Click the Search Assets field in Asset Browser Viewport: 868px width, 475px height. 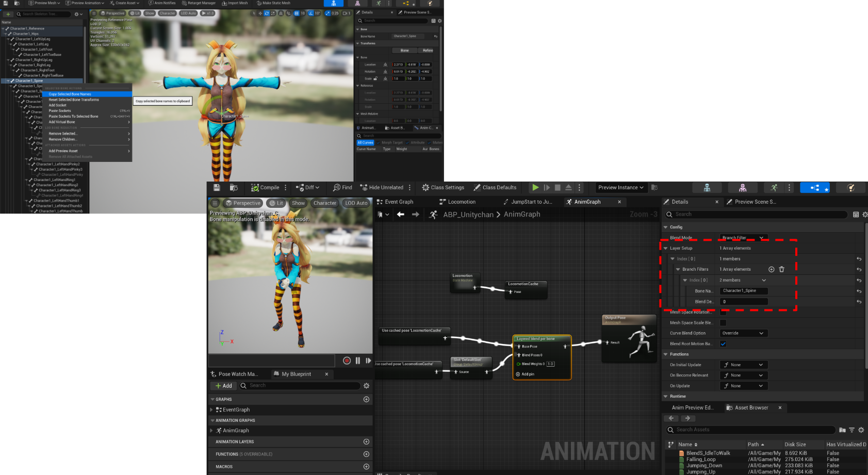tap(750, 430)
